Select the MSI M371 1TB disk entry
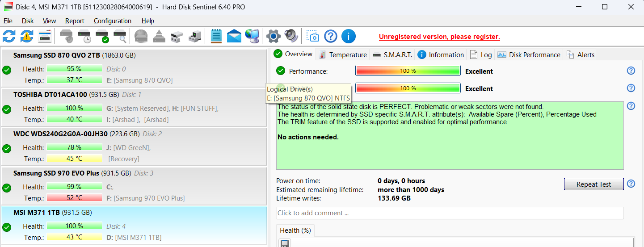 [134, 225]
